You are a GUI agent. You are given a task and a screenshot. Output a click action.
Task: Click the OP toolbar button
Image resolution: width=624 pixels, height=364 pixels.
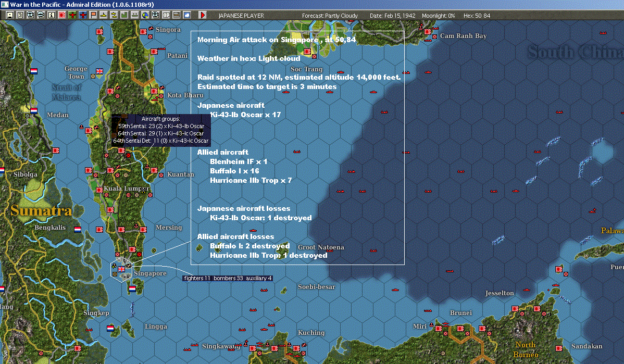pos(166,15)
